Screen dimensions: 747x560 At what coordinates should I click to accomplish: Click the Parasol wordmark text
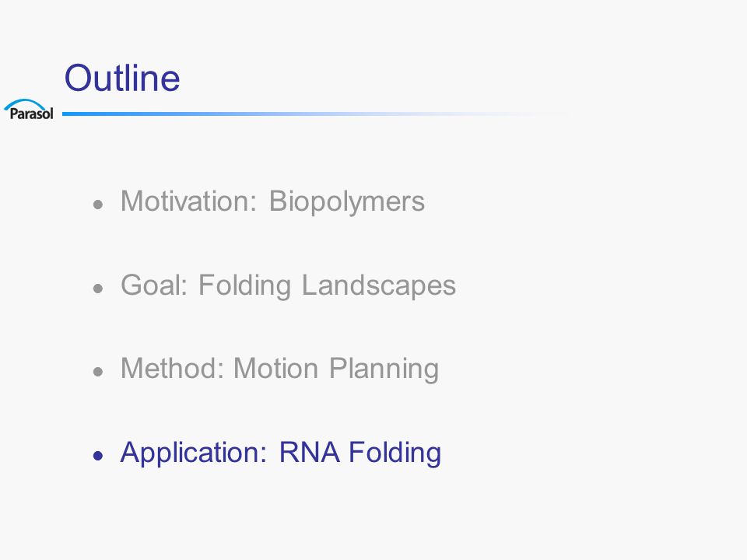31,114
